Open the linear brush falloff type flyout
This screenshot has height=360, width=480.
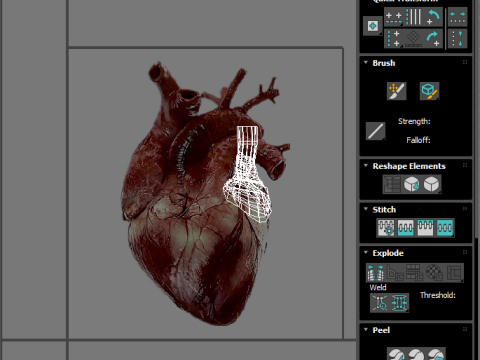click(x=376, y=131)
